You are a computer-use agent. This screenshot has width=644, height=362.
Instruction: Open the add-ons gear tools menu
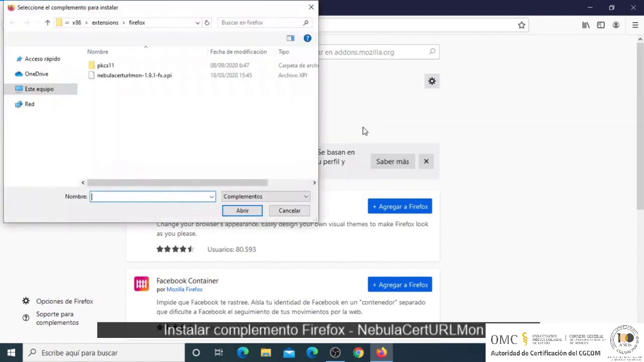click(432, 81)
